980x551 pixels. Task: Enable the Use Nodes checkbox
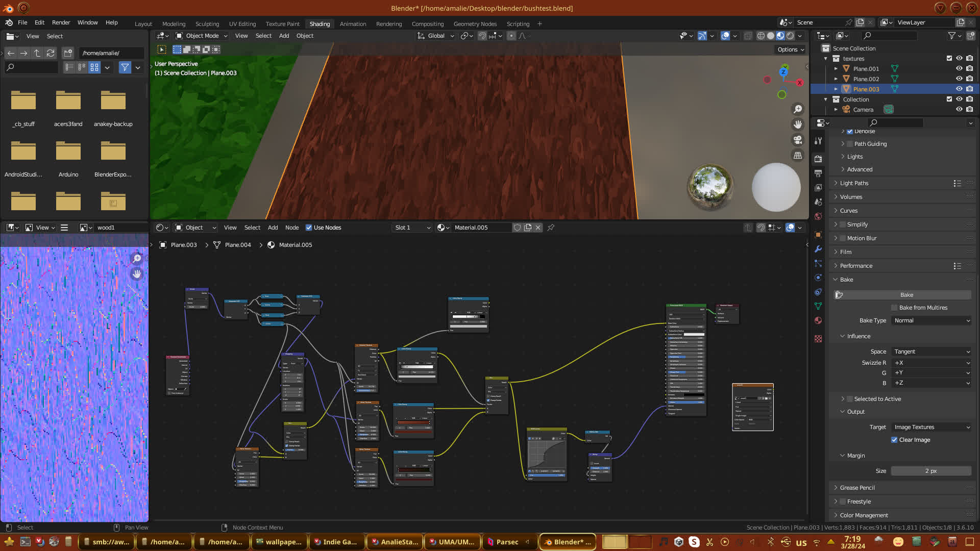(309, 228)
